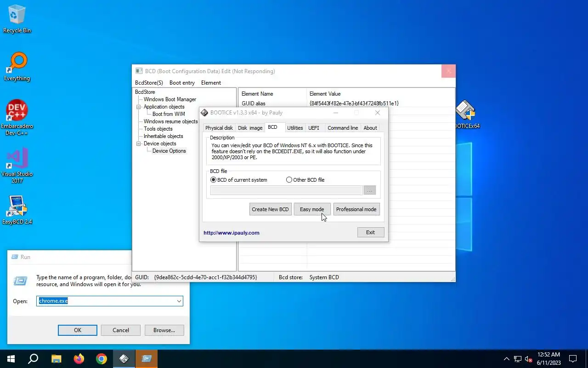Screen dimensions: 588x368
Task: Click OK in the Run dialog
Action: [x=78, y=330]
